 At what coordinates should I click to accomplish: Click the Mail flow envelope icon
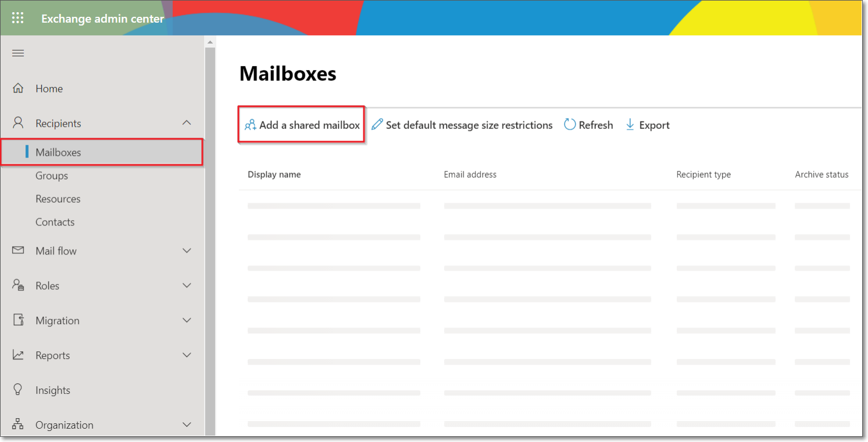tap(17, 250)
